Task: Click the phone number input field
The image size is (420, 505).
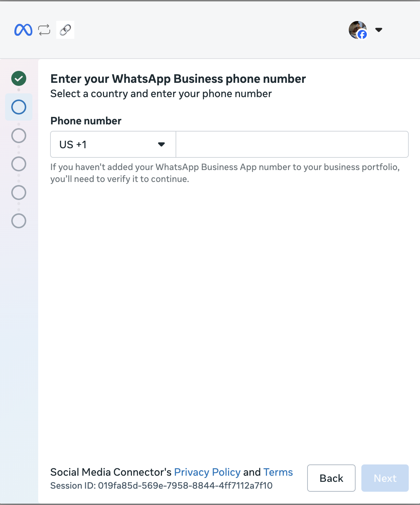Action: pyautogui.click(x=292, y=144)
